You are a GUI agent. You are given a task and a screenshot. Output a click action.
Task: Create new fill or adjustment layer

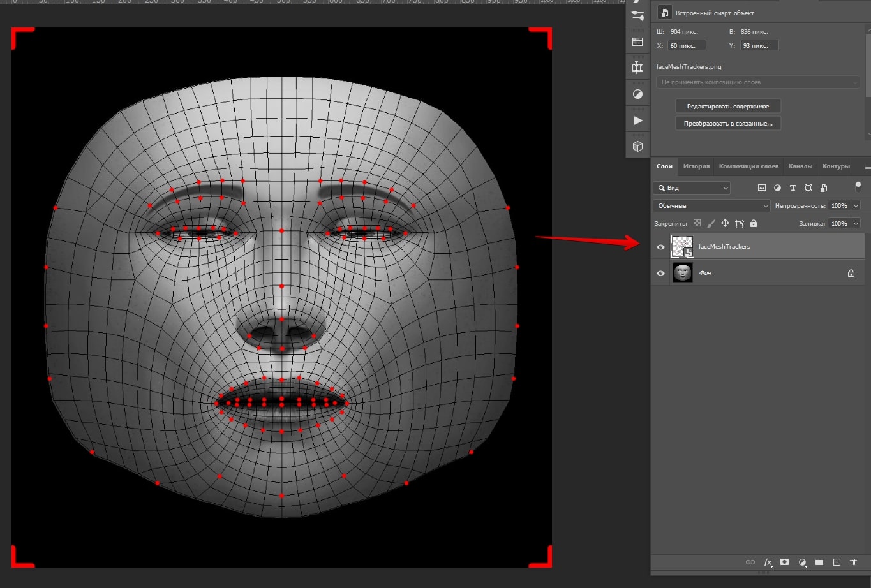tap(802, 562)
